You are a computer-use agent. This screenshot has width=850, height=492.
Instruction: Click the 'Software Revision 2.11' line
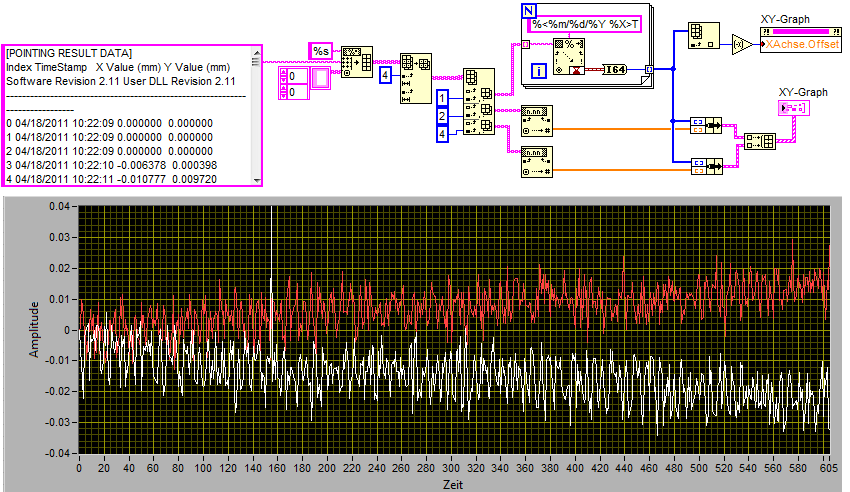pyautogui.click(x=121, y=81)
